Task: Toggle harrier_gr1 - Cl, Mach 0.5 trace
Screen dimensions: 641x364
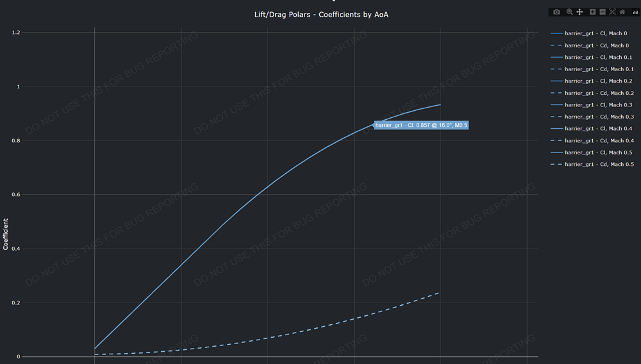Action: pyautogui.click(x=591, y=153)
